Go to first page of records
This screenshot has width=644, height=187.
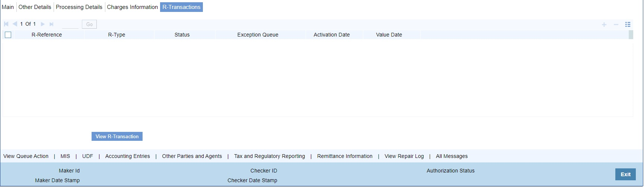6,24
